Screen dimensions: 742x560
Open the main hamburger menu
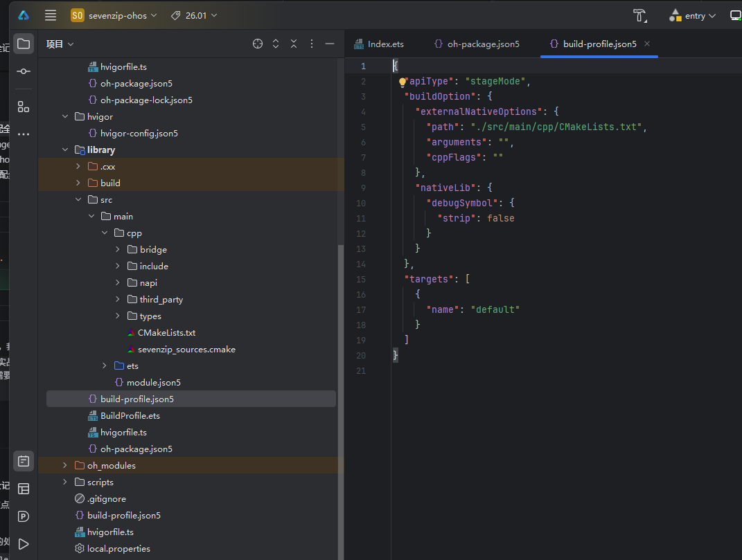50,16
